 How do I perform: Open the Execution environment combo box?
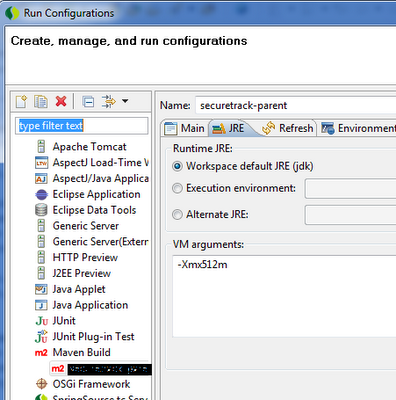(x=350, y=188)
